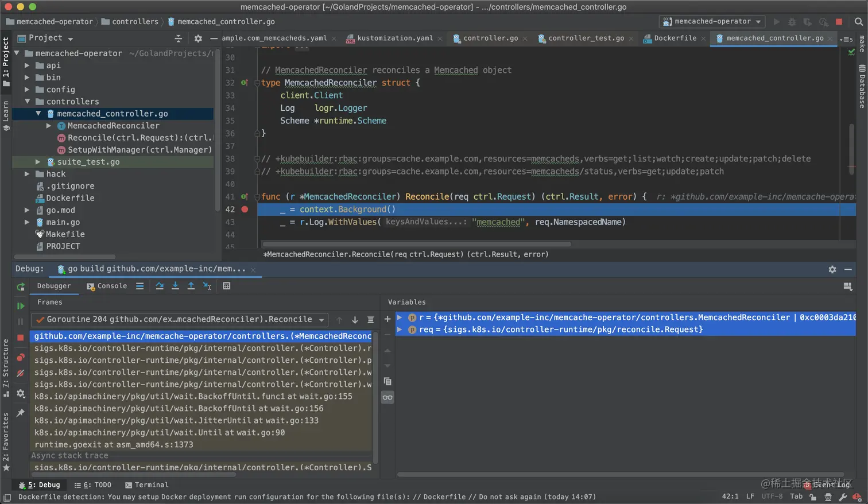
Task: Resume program with the green play icon
Action: [21, 306]
